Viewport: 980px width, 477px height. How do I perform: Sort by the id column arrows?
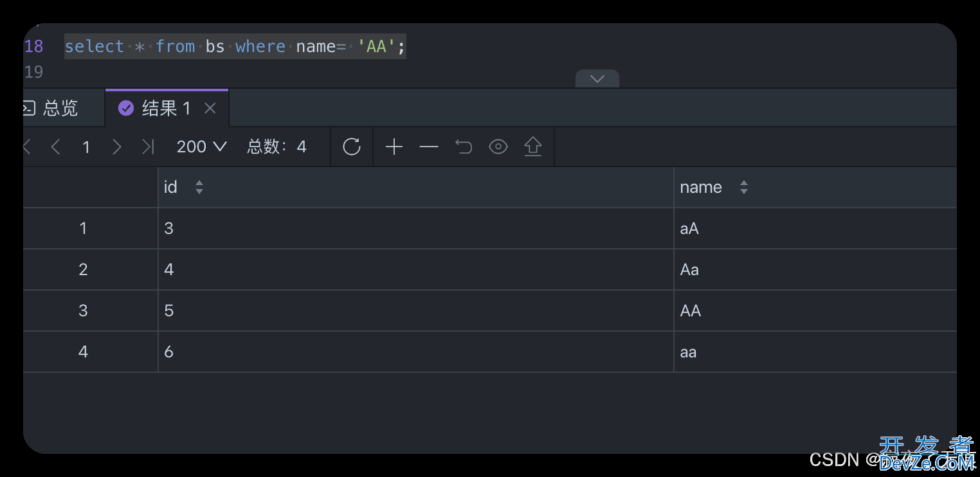[x=199, y=187]
